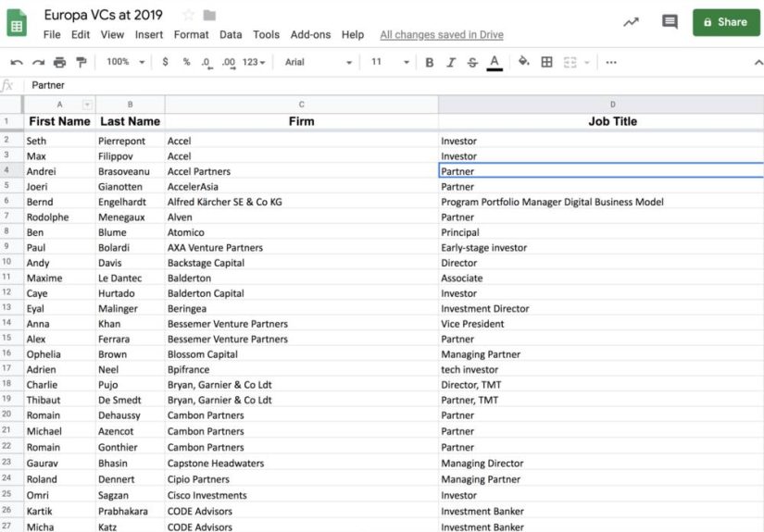The image size is (764, 532).
Task: Click the move to folder icon
Action: pyautogui.click(x=209, y=16)
